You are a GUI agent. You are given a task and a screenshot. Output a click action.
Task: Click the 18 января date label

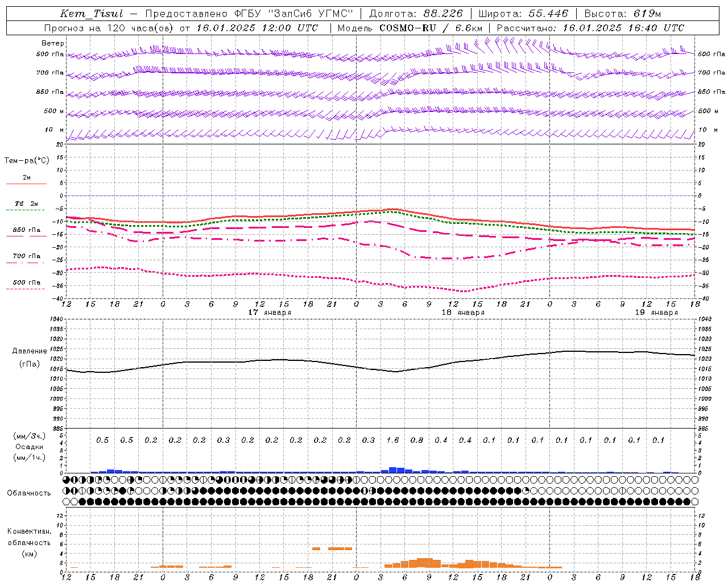pos(463,313)
